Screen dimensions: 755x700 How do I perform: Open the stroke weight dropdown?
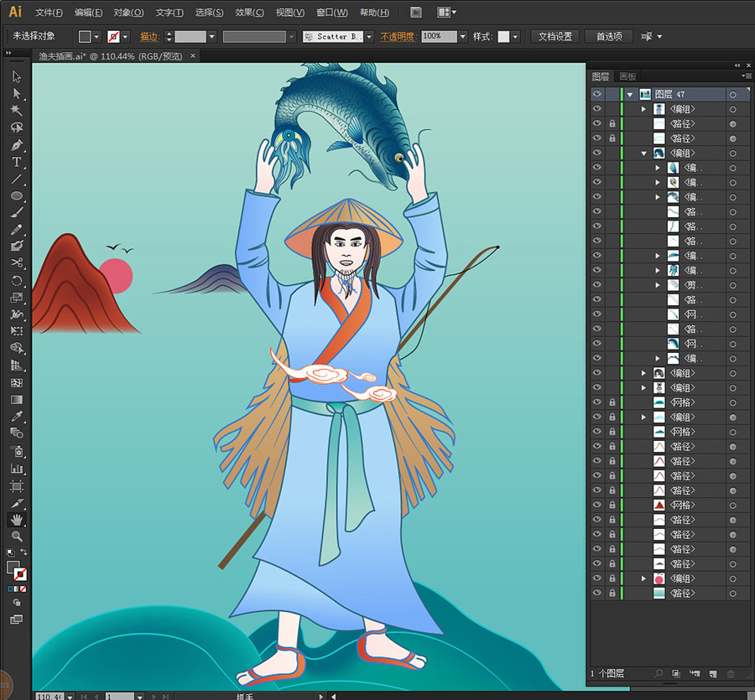pyautogui.click(x=212, y=37)
